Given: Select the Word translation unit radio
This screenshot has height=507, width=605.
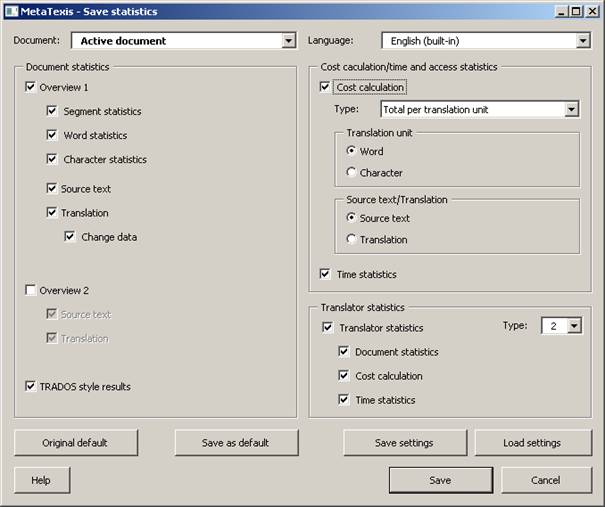Looking at the screenshot, I should click(x=351, y=151).
